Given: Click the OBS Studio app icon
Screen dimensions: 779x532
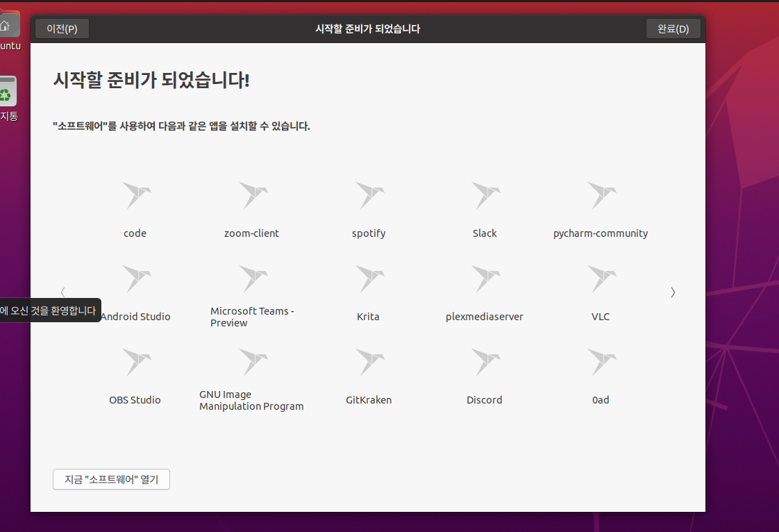Looking at the screenshot, I should (136, 361).
